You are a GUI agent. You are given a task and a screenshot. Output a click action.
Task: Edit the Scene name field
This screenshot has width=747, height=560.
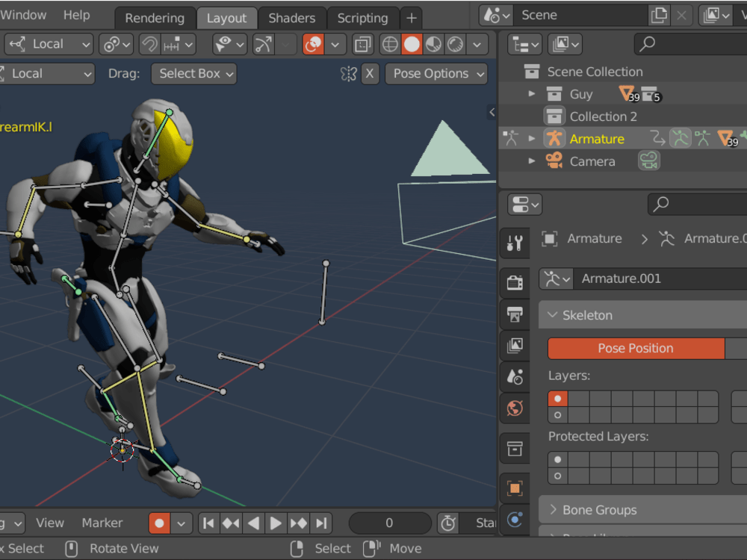580,15
